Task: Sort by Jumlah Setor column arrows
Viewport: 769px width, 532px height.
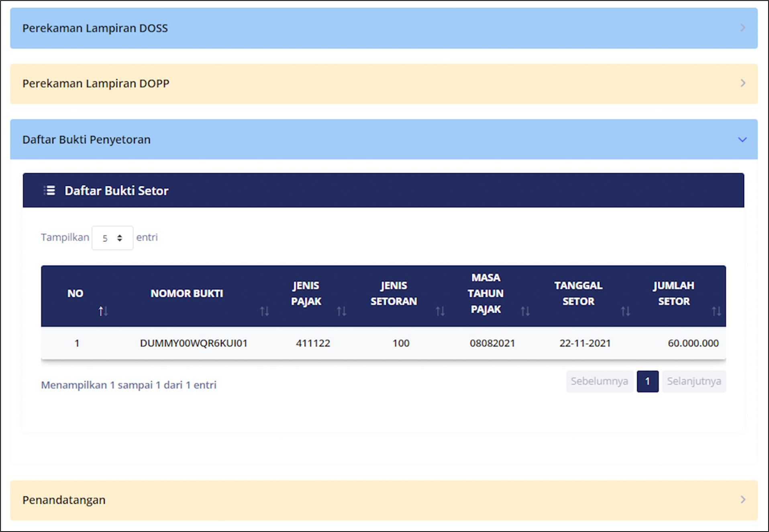Action: coord(716,311)
